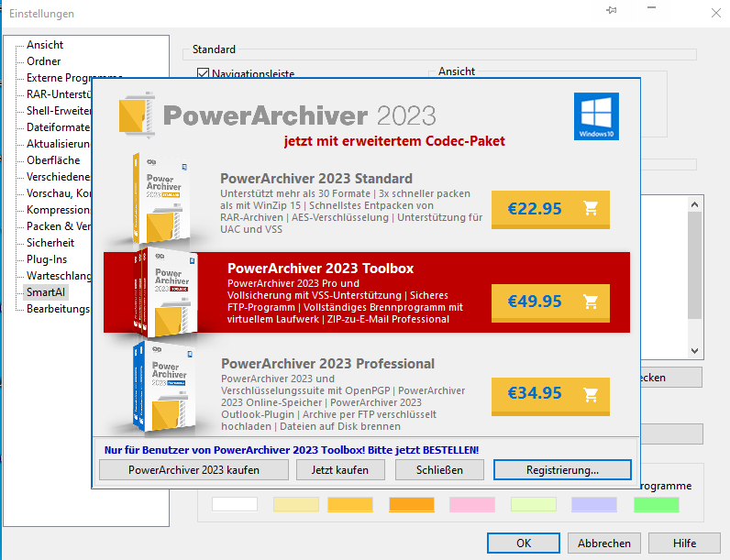The width and height of the screenshot is (730, 560).
Task: Select SmartAI in the settings tree
Action: 46,292
